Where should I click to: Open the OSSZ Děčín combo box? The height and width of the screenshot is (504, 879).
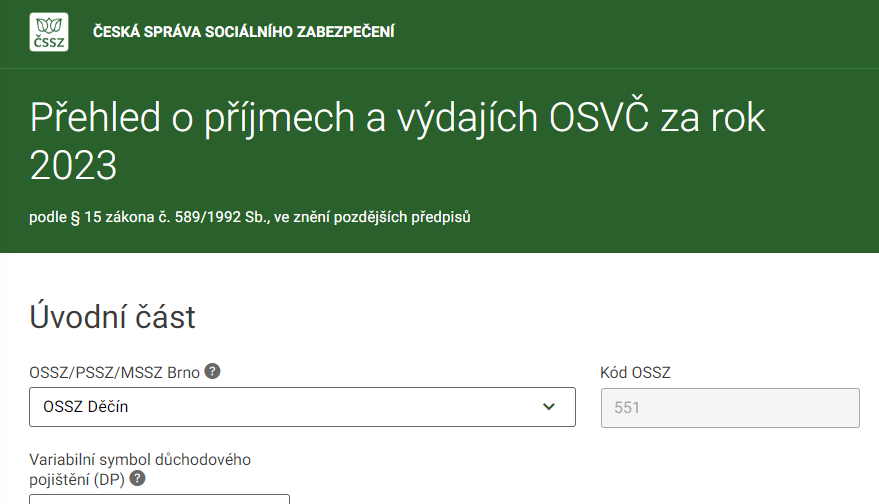click(x=302, y=406)
